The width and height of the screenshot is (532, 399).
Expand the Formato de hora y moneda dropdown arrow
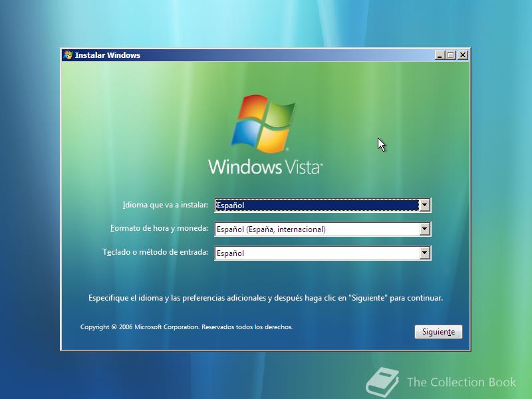point(424,229)
